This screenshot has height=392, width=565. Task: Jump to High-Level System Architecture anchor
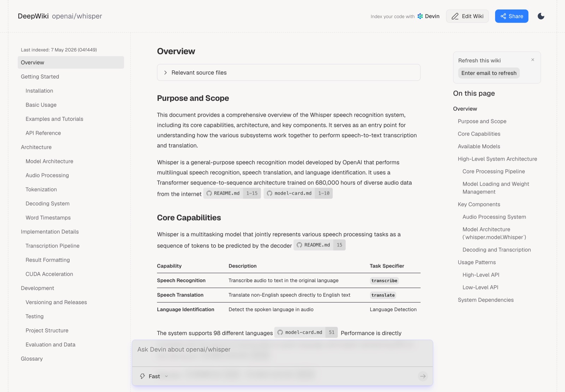(497, 159)
